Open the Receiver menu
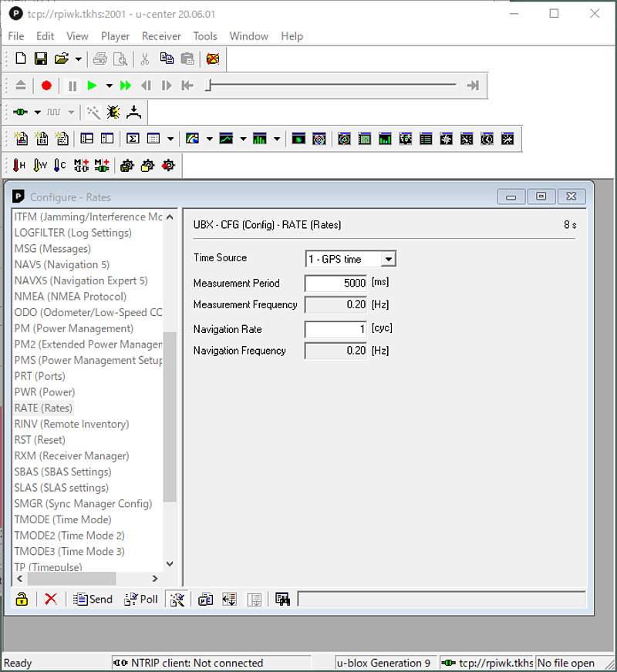The width and height of the screenshot is (617, 672). (161, 36)
